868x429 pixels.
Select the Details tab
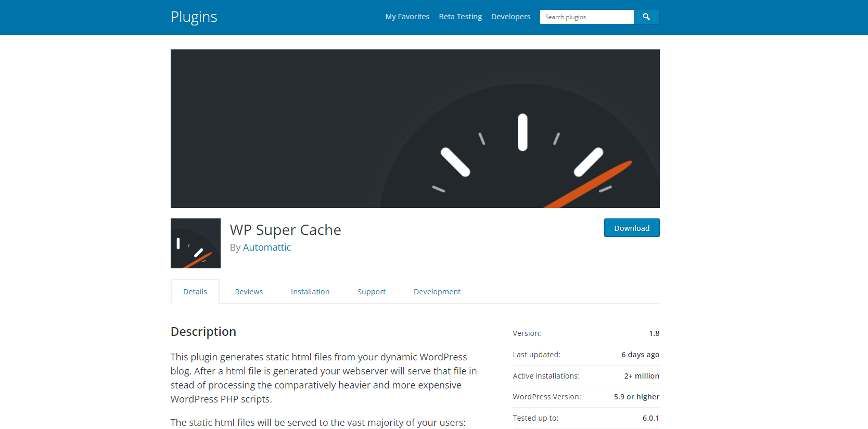coord(195,292)
